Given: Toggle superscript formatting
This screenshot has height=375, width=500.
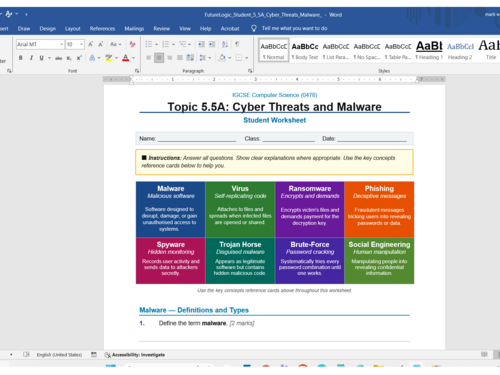Looking at the screenshot, I should coord(79,58).
